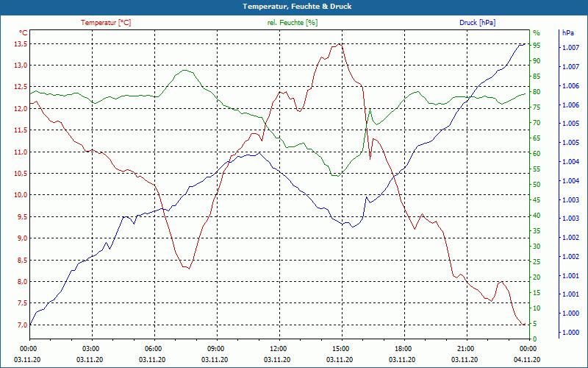Click the '12,5' temperature axis value

pyautogui.click(x=21, y=87)
